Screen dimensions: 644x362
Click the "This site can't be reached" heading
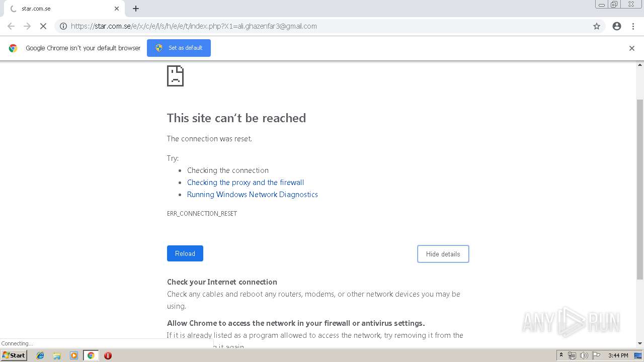point(236,118)
